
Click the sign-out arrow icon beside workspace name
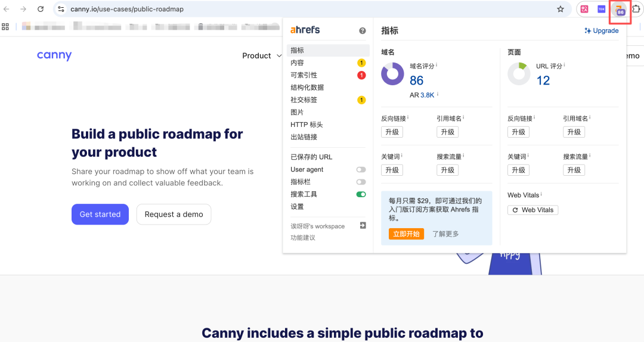tap(363, 226)
